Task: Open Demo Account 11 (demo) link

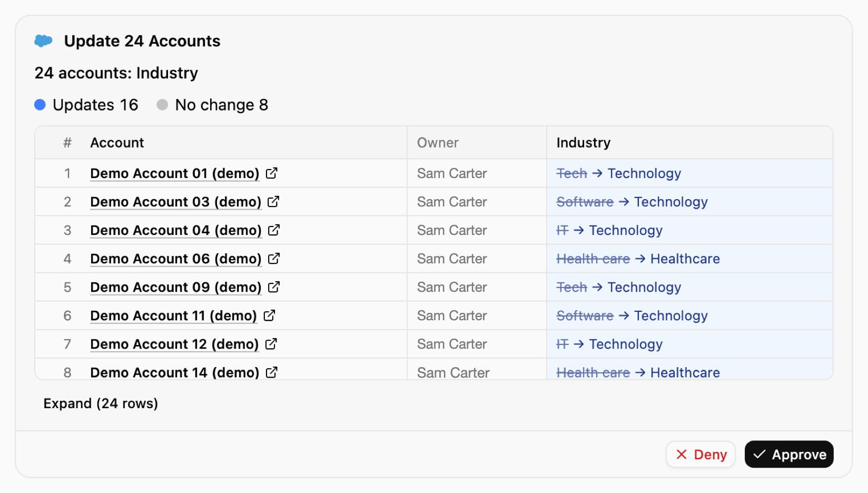Action: coord(174,315)
